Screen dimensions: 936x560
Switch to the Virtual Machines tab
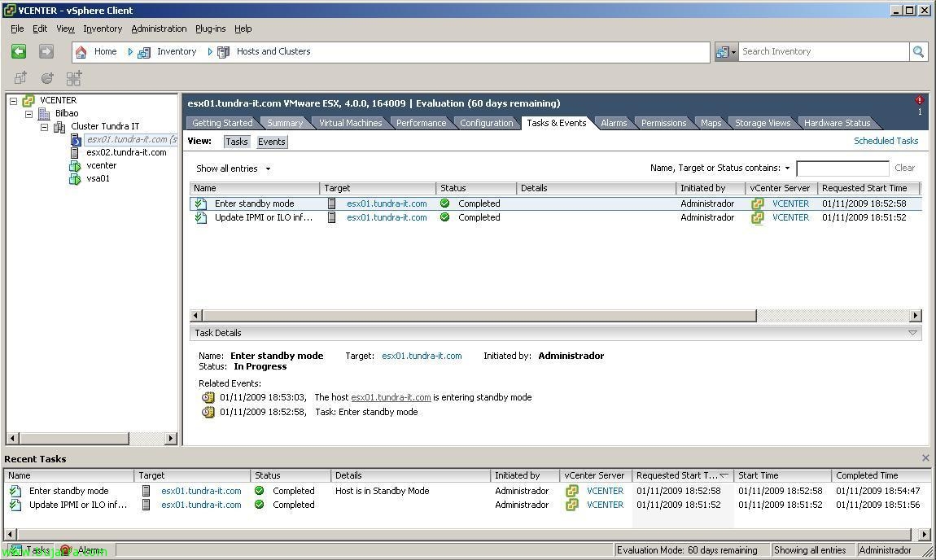pyautogui.click(x=351, y=123)
